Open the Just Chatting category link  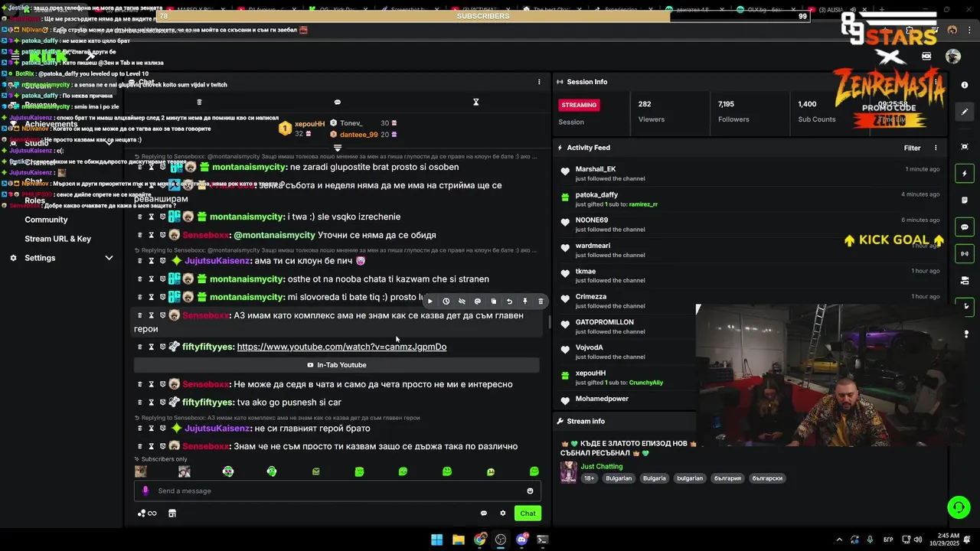click(602, 466)
